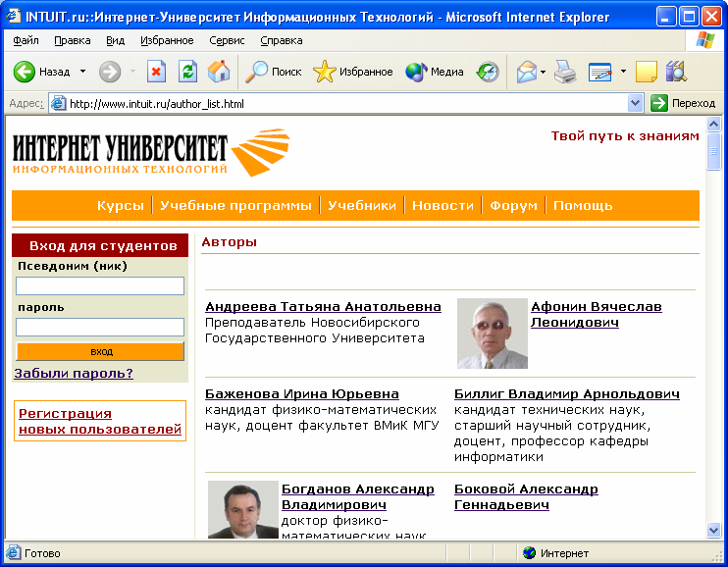Click the Mail envelope toolbar icon
This screenshot has height=567, width=728.
527,72
